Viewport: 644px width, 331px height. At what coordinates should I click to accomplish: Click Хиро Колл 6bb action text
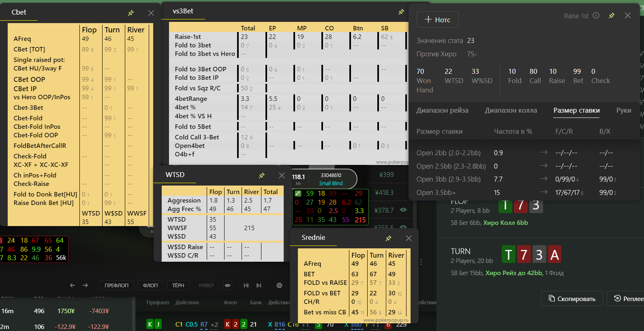(x=505, y=222)
